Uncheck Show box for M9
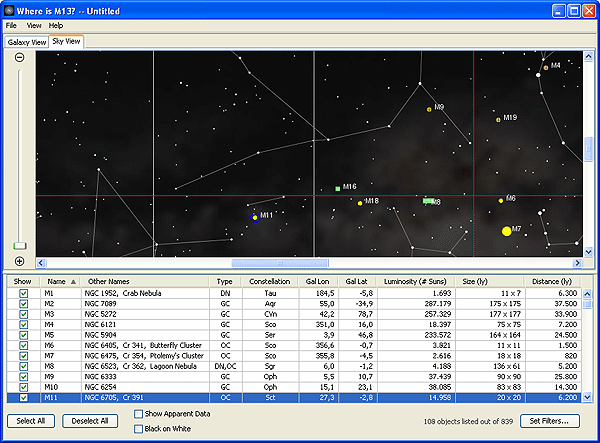Viewport: 600px width, 443px height. pos(24,377)
